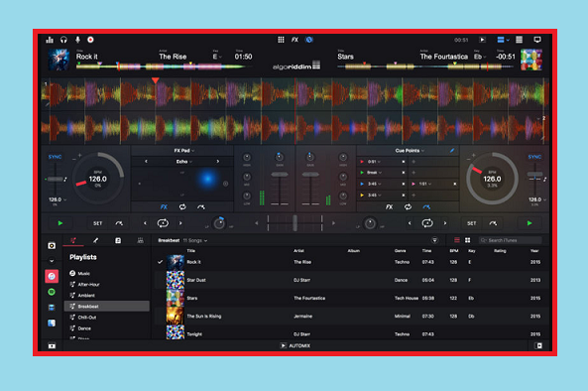
Task: Expand the FX Pad dropdown
Action: click(183, 151)
